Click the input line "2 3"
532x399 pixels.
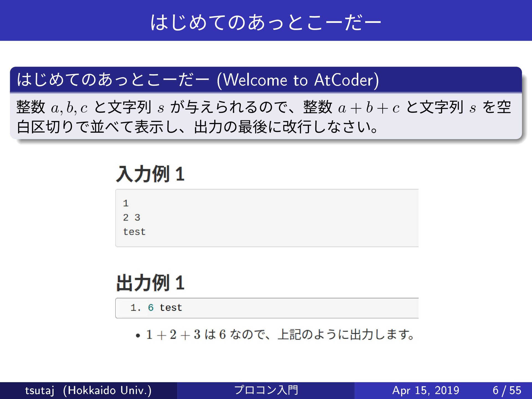pyautogui.click(x=132, y=218)
